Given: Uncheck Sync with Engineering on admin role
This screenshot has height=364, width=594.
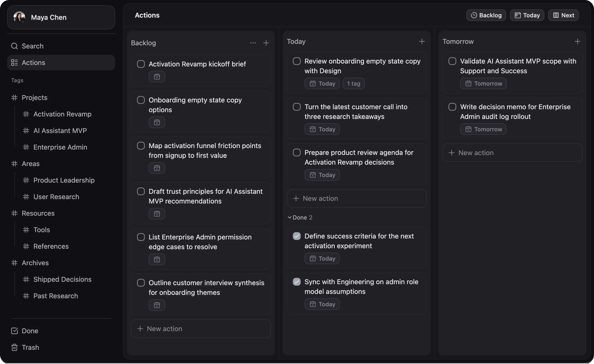Looking at the screenshot, I should tap(297, 282).
